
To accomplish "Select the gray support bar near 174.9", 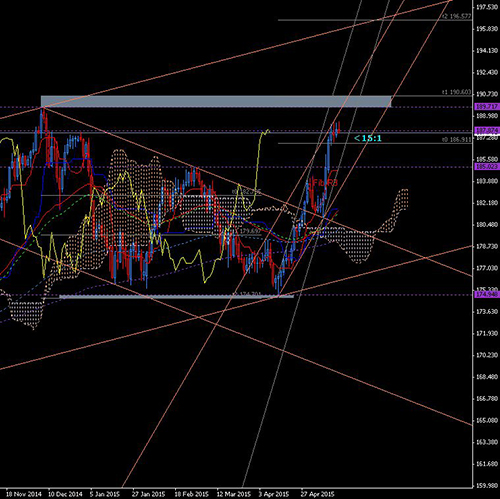I will tap(177, 296).
